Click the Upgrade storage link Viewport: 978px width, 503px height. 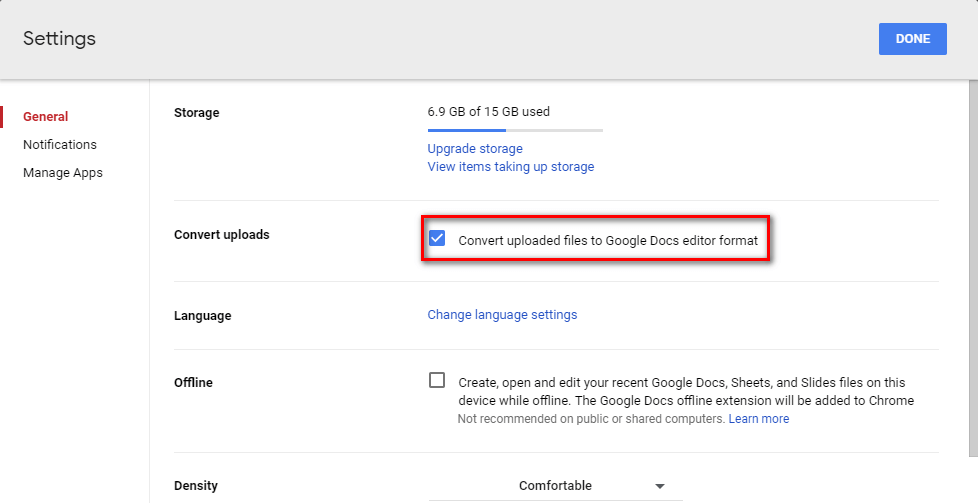[475, 149]
